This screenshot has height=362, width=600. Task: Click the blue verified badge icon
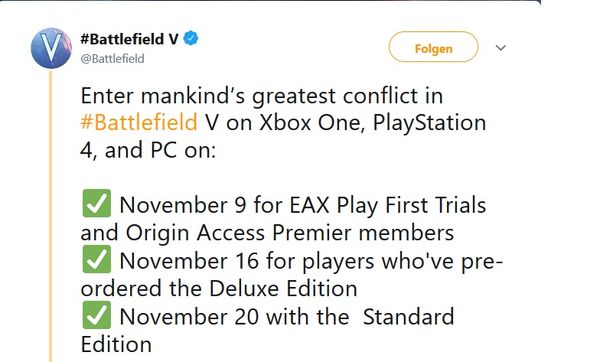191,39
